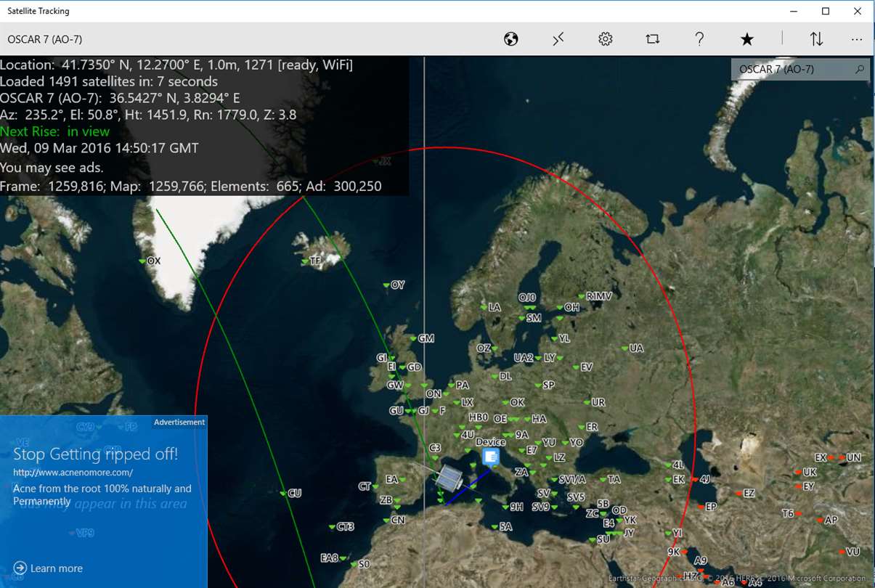The width and height of the screenshot is (875, 588).
Task: Click the red UN marker
Action: tap(850, 458)
